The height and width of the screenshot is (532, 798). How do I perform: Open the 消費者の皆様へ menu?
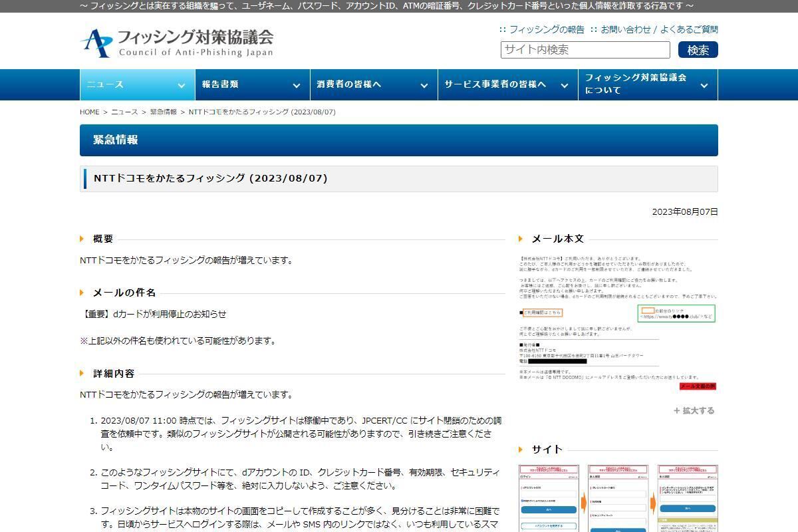tap(374, 84)
